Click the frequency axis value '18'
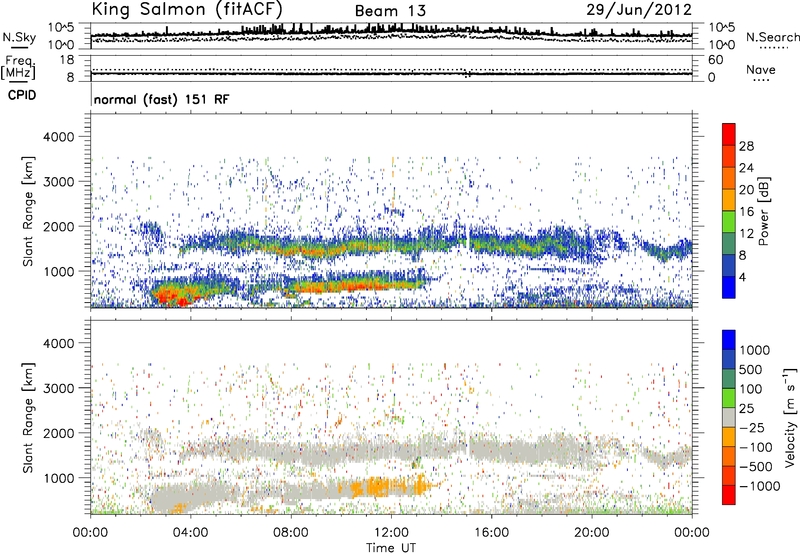 [67, 60]
